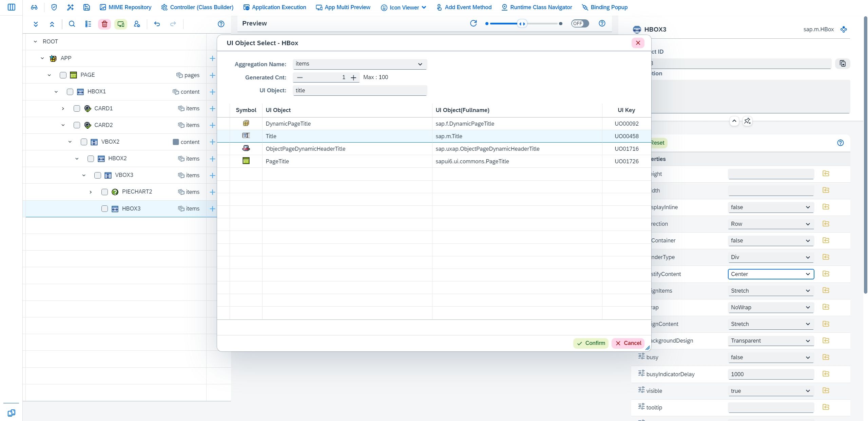Open the Icon Viewer dropdown menu
Image resolution: width=868 pixels, height=421 pixels.
pyautogui.click(x=404, y=7)
